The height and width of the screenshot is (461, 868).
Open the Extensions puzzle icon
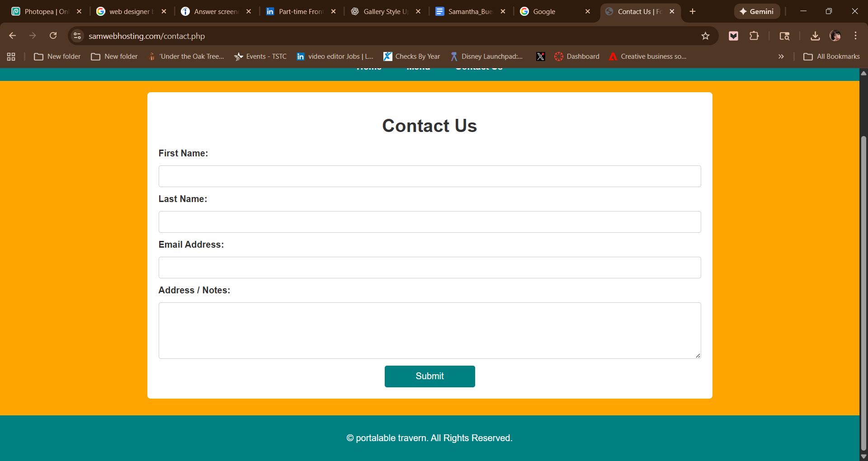coord(754,36)
